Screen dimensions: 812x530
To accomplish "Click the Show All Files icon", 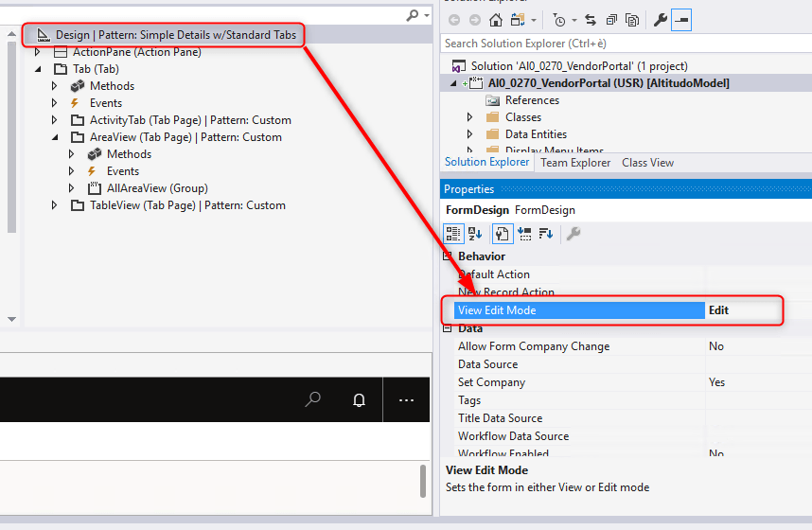I will [632, 20].
